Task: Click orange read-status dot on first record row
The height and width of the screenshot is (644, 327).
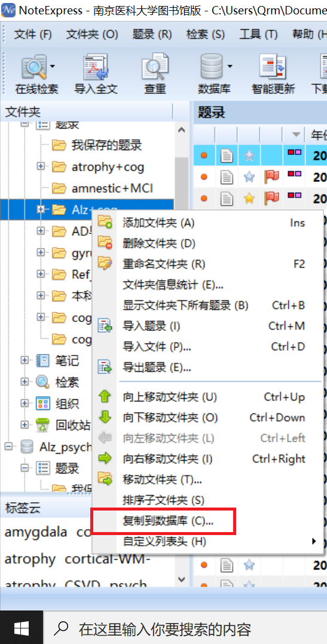Action: click(204, 155)
